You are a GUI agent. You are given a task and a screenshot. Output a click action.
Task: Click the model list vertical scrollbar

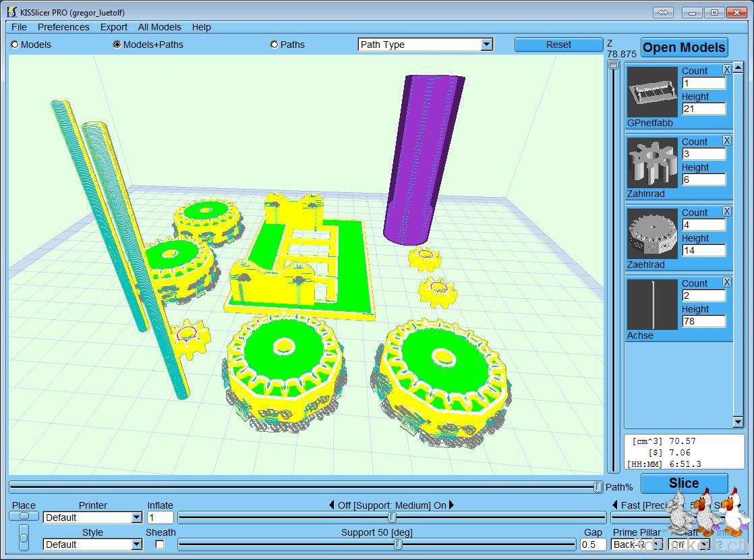pos(738,244)
